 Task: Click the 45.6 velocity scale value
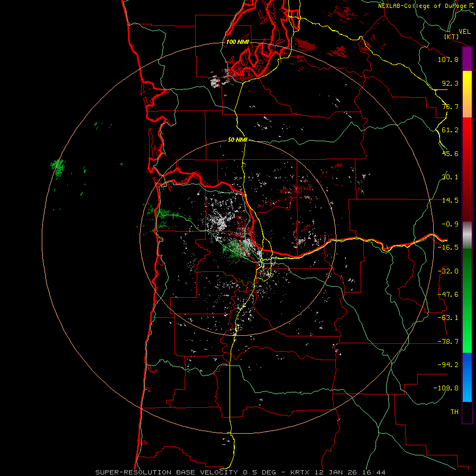tap(450, 153)
